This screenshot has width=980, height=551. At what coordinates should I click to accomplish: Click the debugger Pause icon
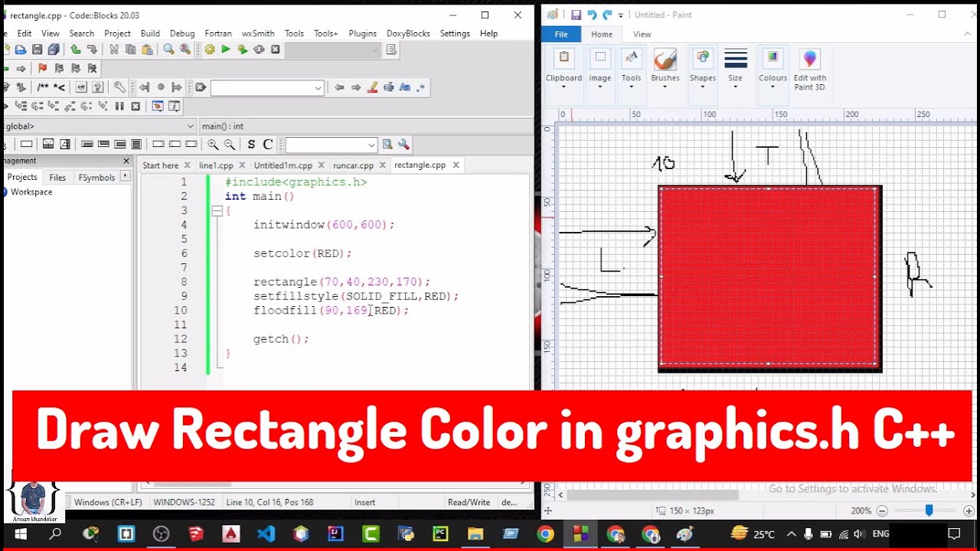click(119, 106)
